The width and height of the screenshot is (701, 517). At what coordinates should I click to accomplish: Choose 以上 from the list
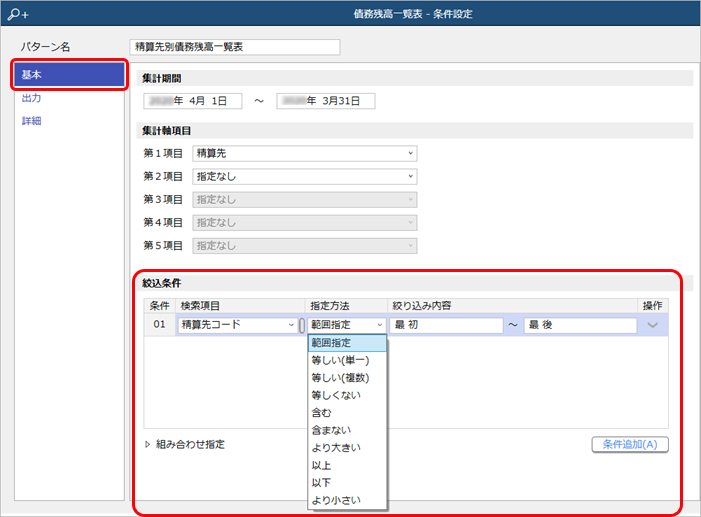point(347,466)
